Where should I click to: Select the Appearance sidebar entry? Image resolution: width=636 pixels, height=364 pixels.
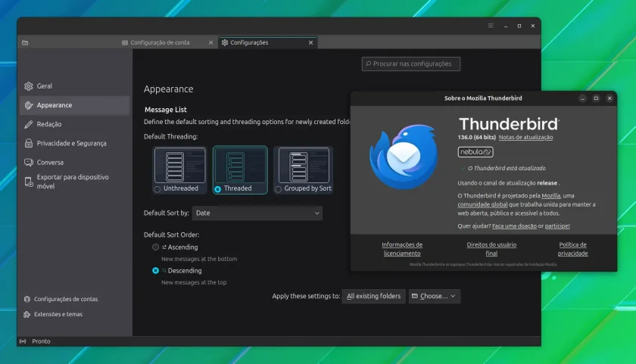(x=74, y=105)
